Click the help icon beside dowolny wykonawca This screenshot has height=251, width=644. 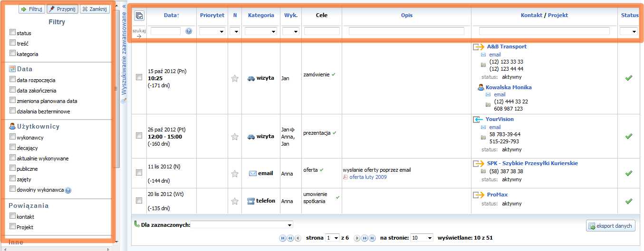coord(68,190)
